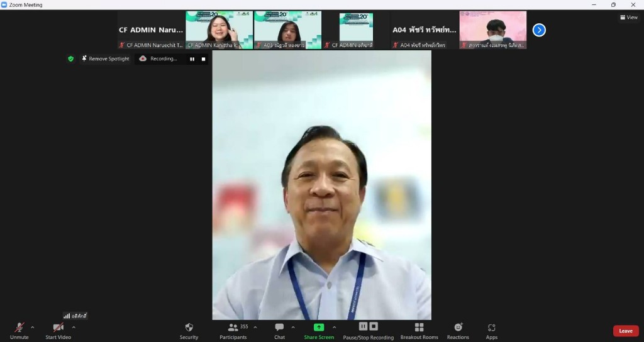Viewport: 644px width, 342px height.
Task: Expand video options arrow next to Start Video
Action: tap(74, 327)
